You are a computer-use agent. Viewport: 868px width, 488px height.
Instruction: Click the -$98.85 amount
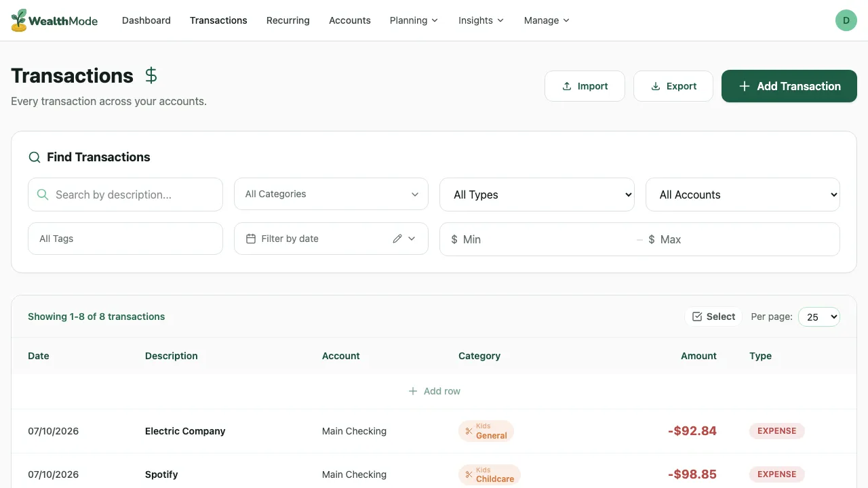(x=692, y=474)
